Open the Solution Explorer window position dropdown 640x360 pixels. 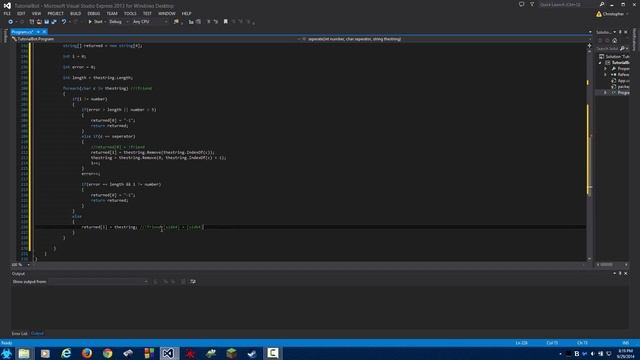click(x=614, y=32)
